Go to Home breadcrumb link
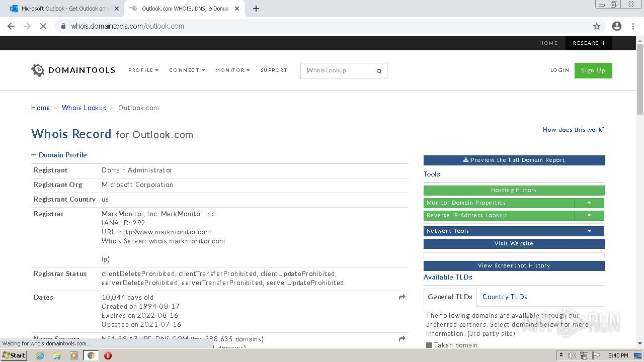 point(40,108)
